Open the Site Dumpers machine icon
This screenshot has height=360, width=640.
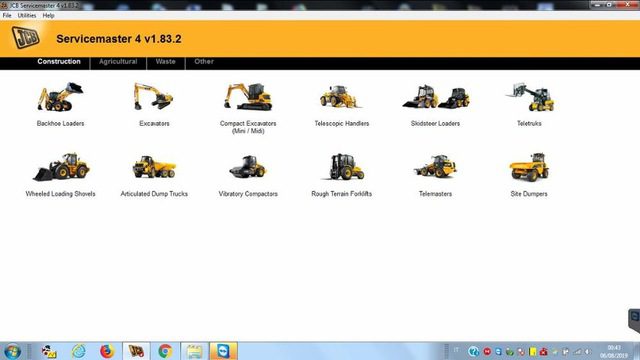coord(529,167)
